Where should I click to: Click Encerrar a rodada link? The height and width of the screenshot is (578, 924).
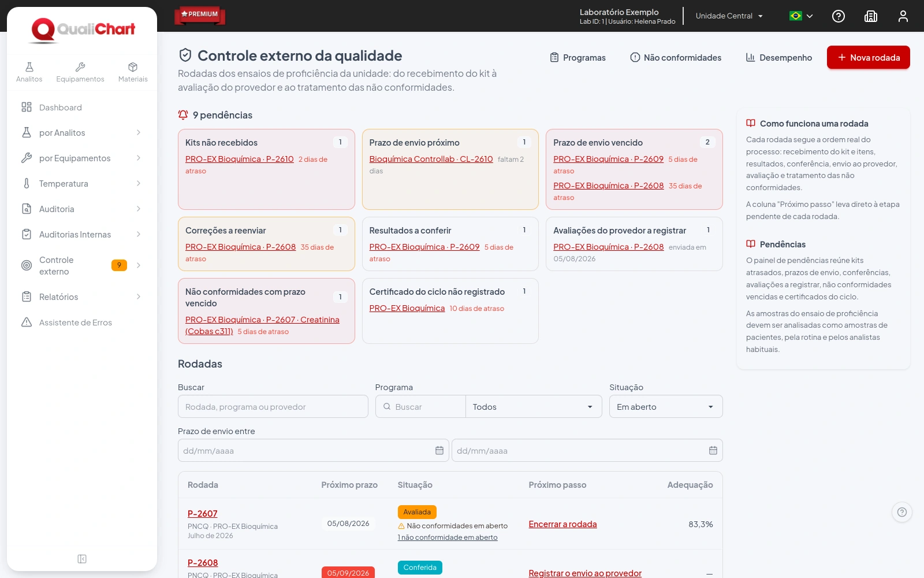(562, 524)
